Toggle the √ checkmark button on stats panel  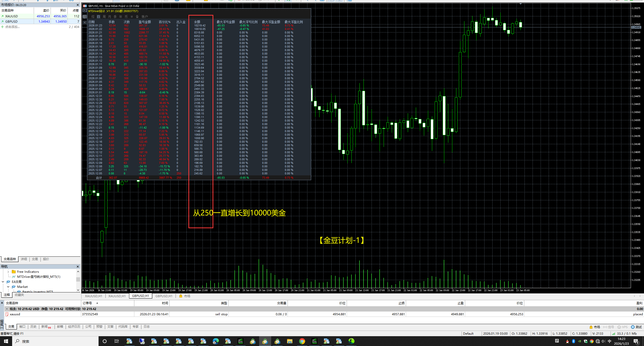pyautogui.click(x=85, y=22)
